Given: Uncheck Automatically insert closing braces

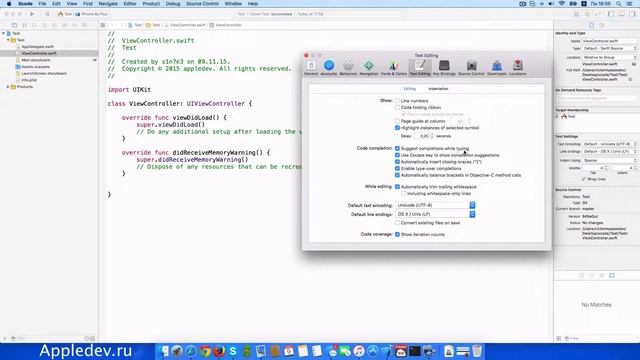Looking at the screenshot, I should pos(397,162).
